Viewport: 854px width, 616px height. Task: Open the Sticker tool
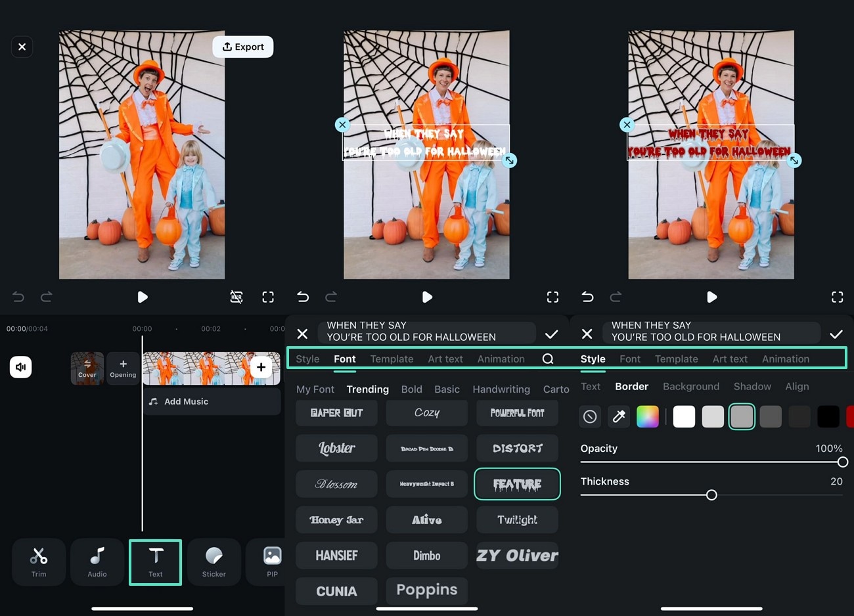tap(214, 561)
